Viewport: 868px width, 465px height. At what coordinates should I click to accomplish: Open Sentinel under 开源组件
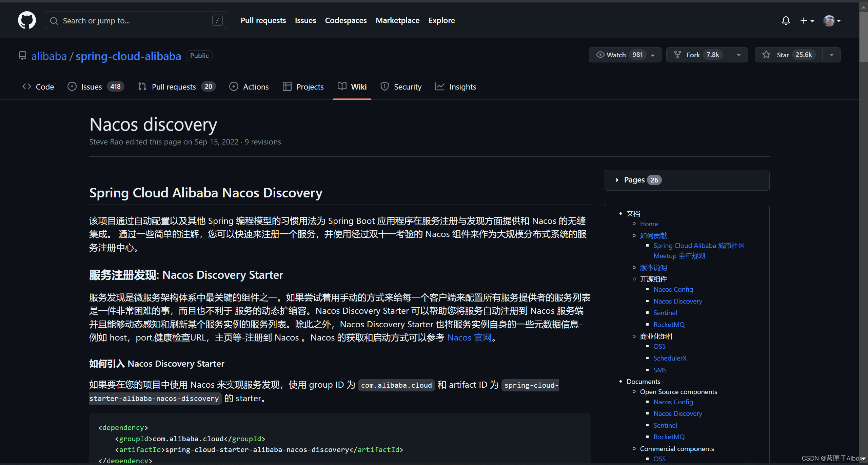tap(665, 313)
